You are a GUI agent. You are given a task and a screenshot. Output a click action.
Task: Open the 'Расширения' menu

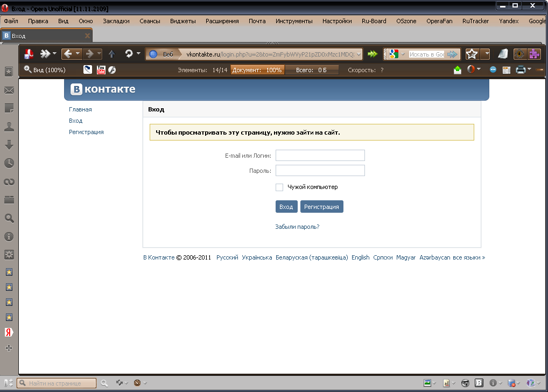[x=222, y=21]
